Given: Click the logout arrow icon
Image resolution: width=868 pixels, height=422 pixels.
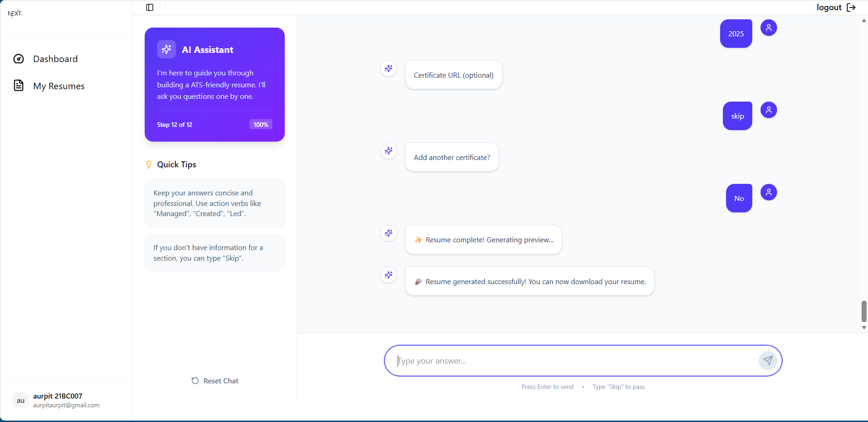Looking at the screenshot, I should point(852,7).
